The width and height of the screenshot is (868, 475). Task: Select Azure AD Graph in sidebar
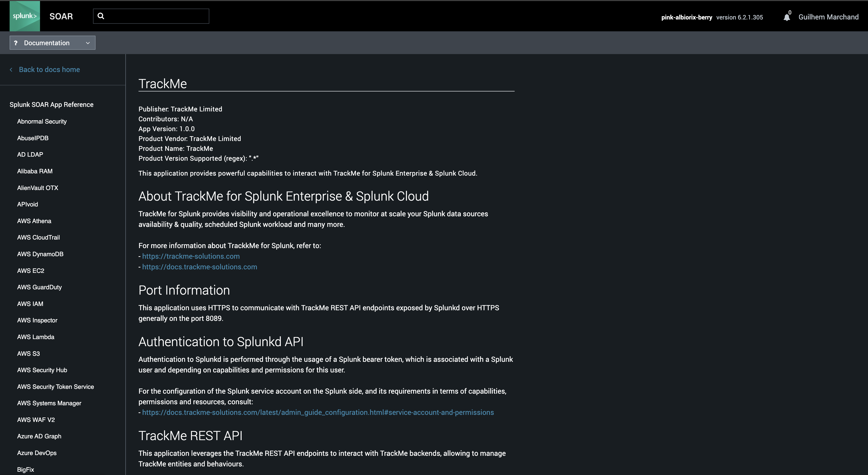tap(39, 436)
